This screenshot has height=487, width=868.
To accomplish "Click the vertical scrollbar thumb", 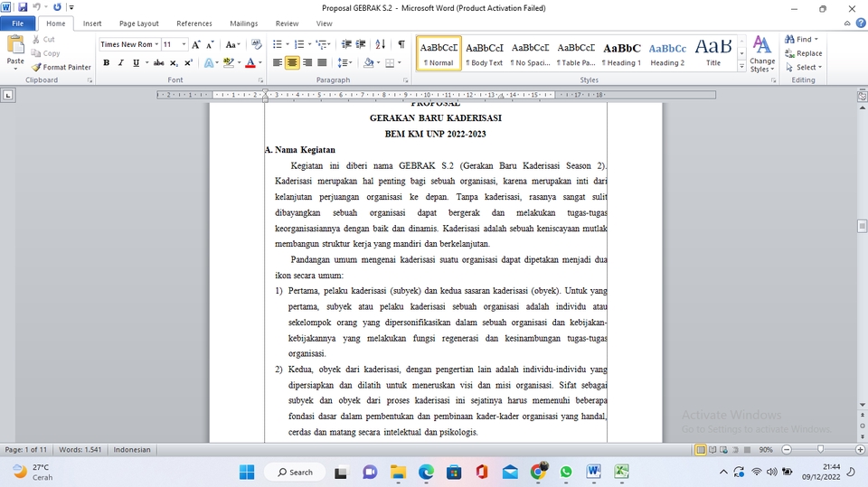I will [x=862, y=227].
